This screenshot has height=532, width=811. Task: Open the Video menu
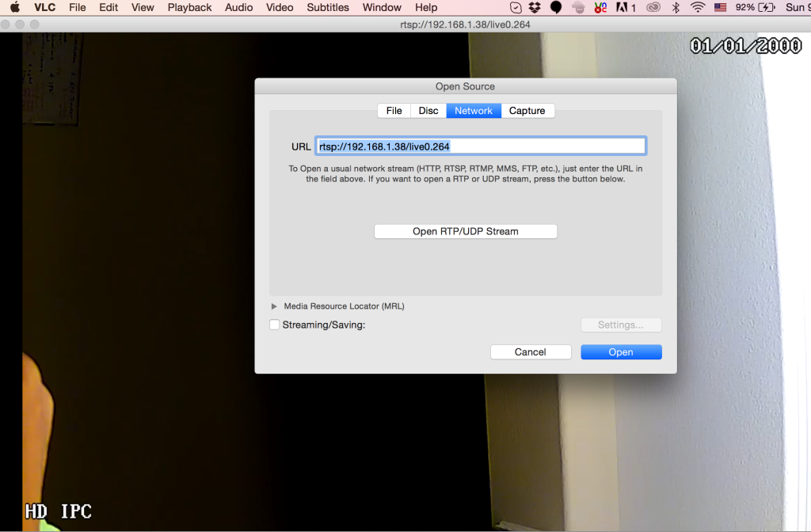pyautogui.click(x=280, y=7)
